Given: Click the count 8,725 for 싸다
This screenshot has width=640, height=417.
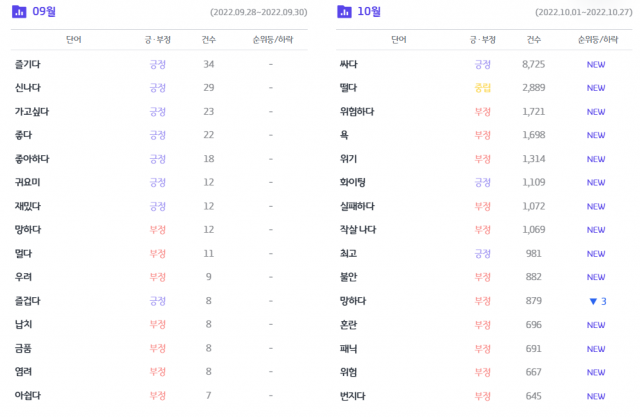Looking at the screenshot, I should tap(533, 64).
